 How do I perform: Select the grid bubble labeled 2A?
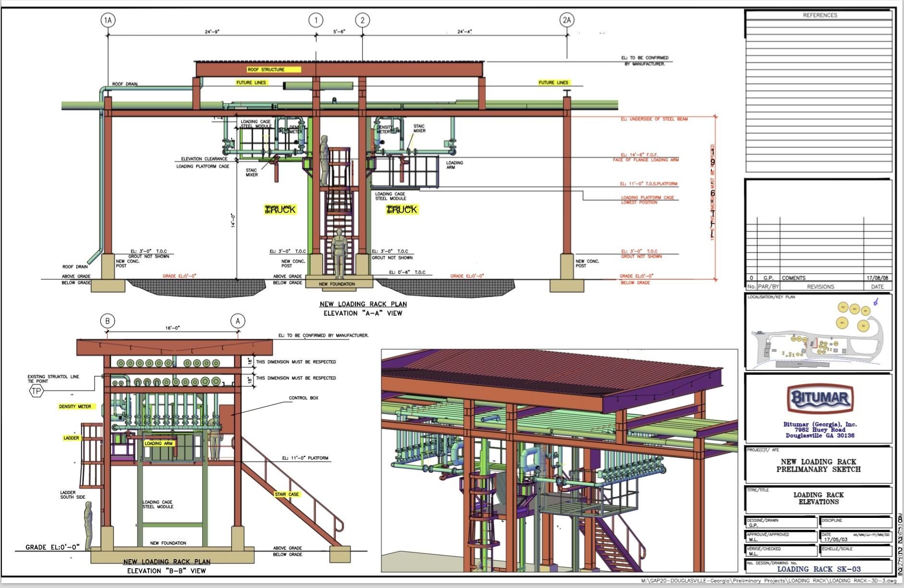[567, 20]
